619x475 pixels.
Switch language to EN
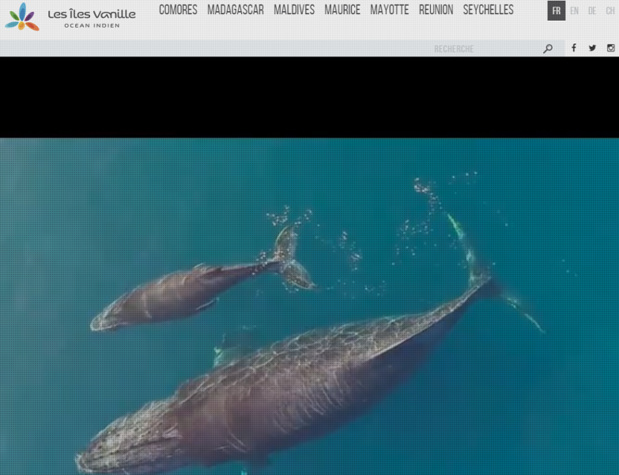pyautogui.click(x=574, y=11)
